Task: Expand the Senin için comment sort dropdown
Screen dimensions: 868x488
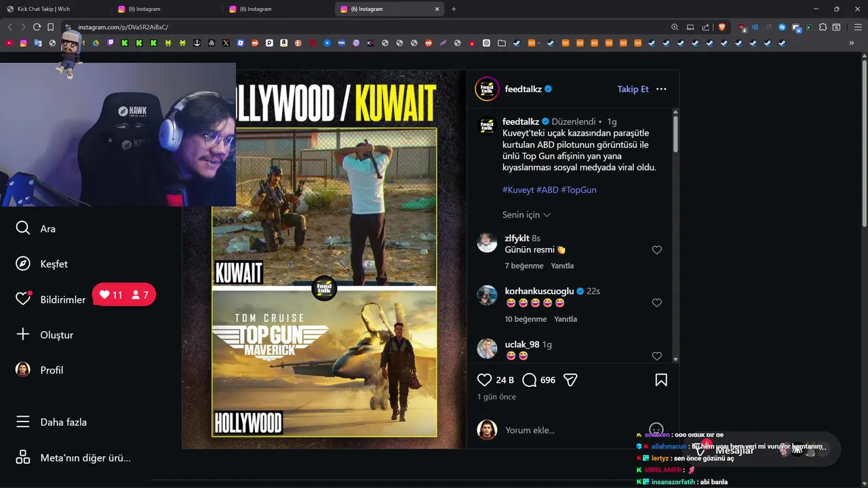Action: point(526,214)
